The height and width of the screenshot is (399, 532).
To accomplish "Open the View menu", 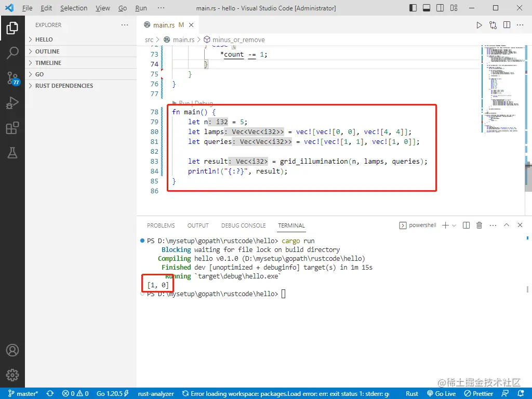I will click(x=103, y=8).
